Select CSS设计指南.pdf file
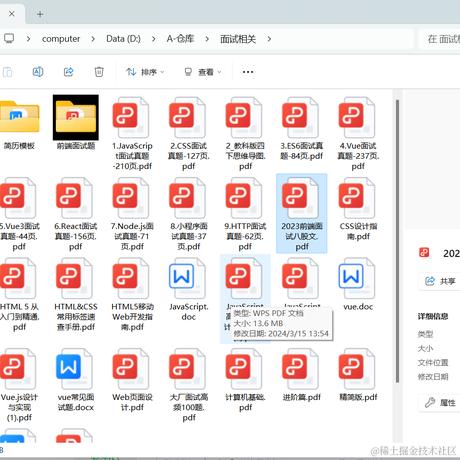The image size is (460, 460). [358, 209]
